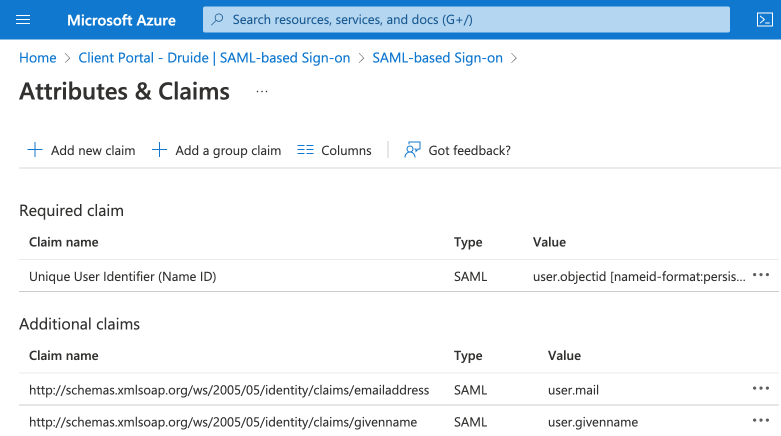Open the givenname claim row
Viewport: 781px width, 436px height.
(223, 422)
